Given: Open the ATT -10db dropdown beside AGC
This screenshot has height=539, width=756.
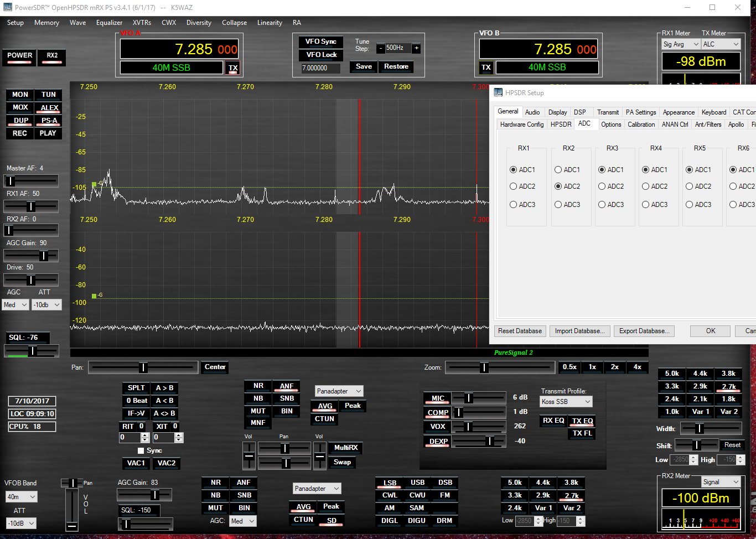Looking at the screenshot, I should click(x=46, y=305).
